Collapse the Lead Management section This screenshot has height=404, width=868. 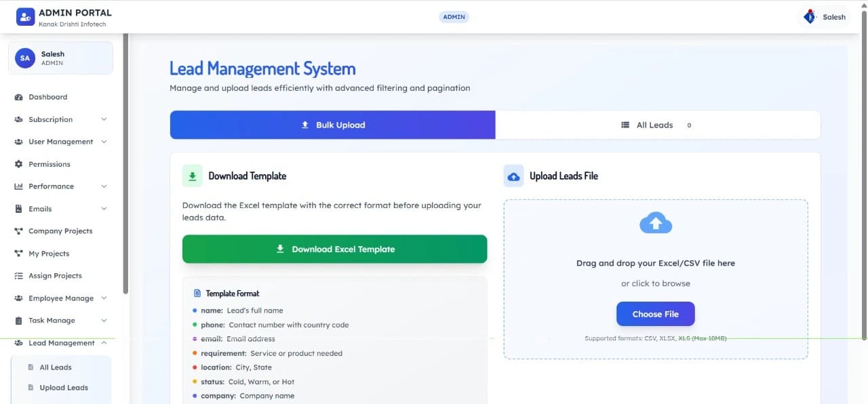(104, 343)
